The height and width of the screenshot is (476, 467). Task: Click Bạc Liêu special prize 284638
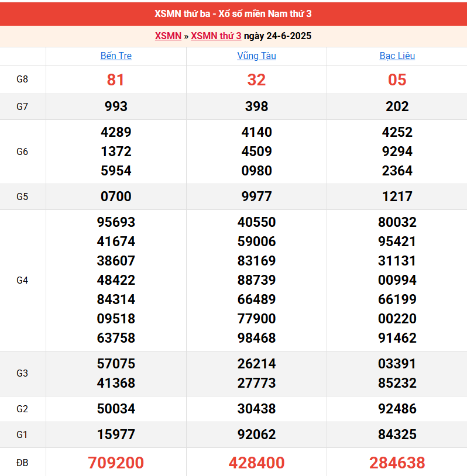pyautogui.click(x=397, y=463)
